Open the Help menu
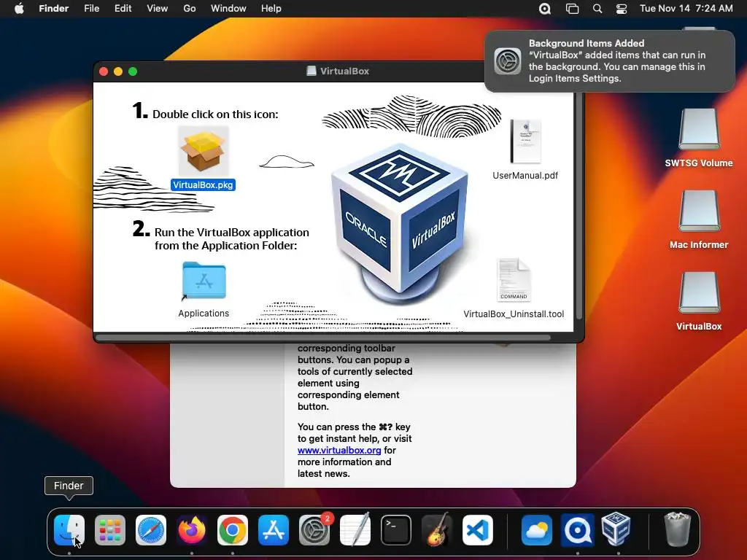 271,9
